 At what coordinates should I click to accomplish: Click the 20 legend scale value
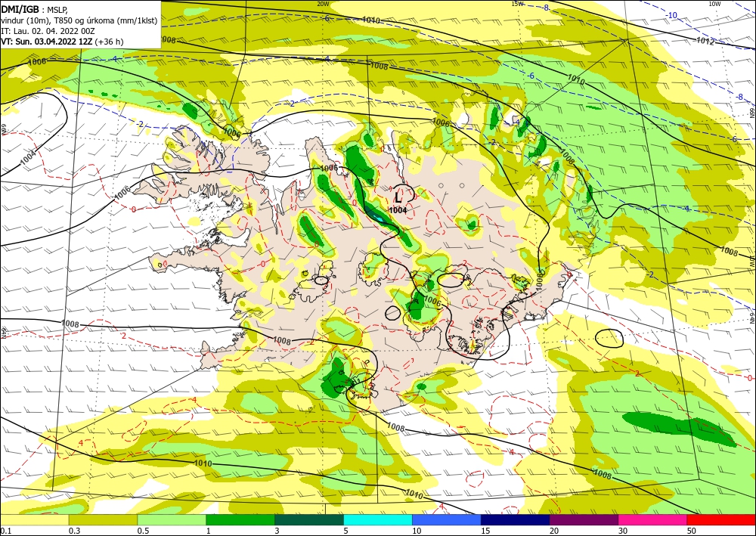coord(554,531)
